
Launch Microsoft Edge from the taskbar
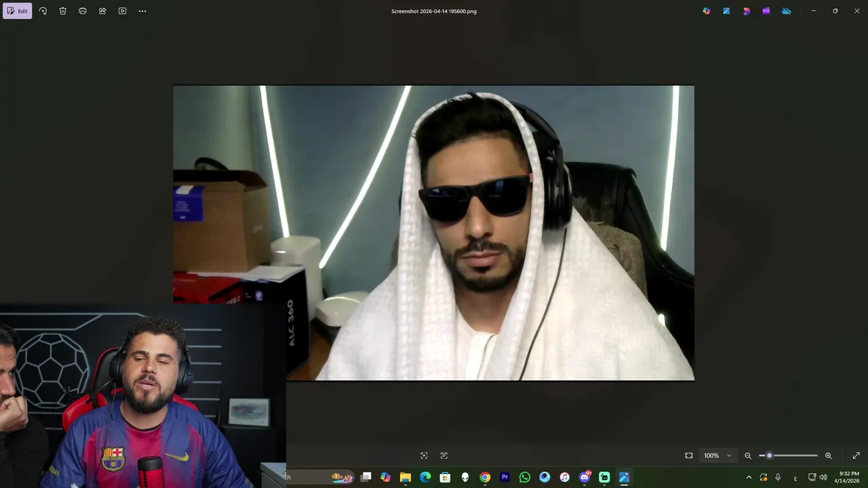425,477
